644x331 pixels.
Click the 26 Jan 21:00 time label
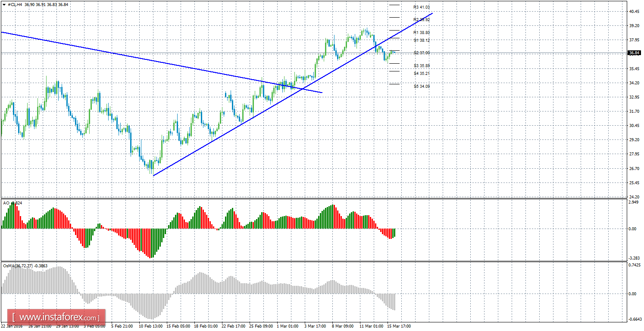pyautogui.click(x=40, y=326)
